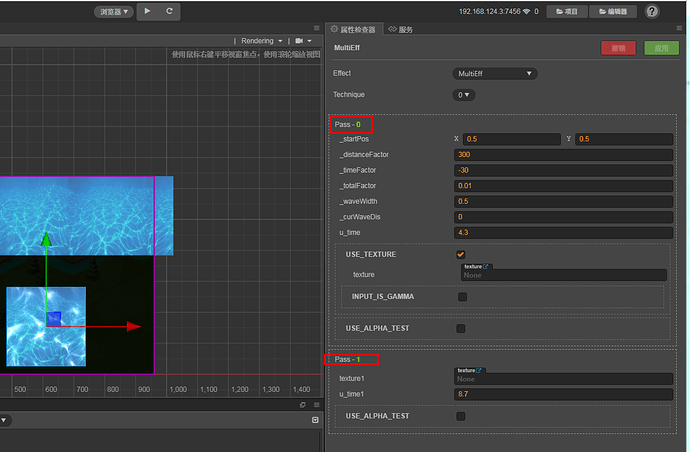This screenshot has width=690, height=452.
Task: Click the green apply button
Action: point(661,48)
